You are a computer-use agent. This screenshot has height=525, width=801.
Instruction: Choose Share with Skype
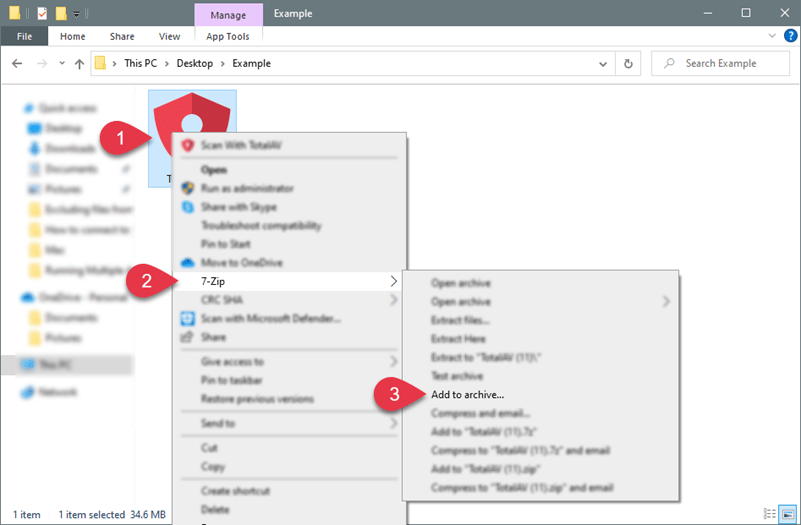[x=289, y=207]
